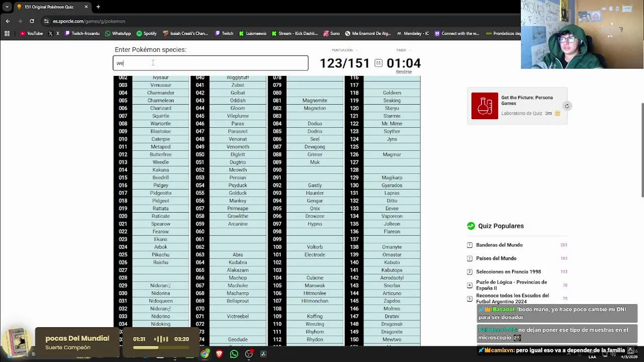Click the es.sporcle.com address bar URL
This screenshot has width=644, height=362.
(x=89, y=21)
